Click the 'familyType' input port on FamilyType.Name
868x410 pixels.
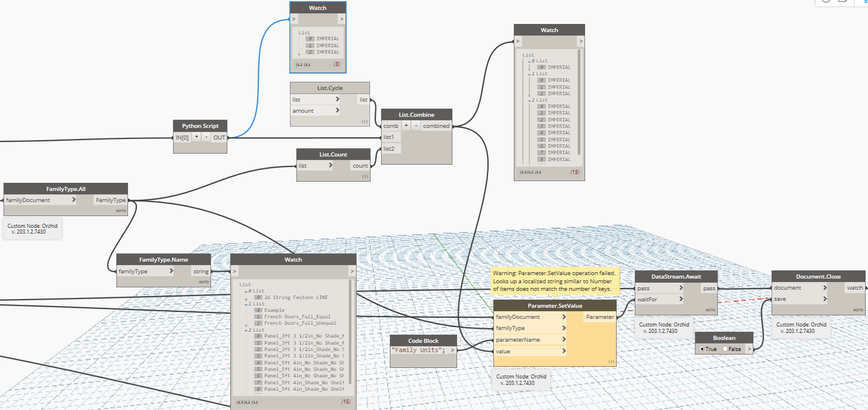click(146, 271)
